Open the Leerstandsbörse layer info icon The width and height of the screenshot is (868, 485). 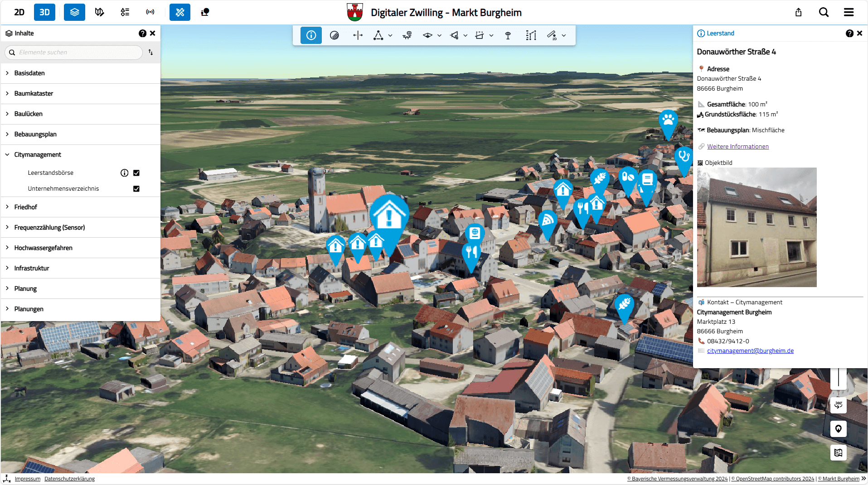click(124, 173)
